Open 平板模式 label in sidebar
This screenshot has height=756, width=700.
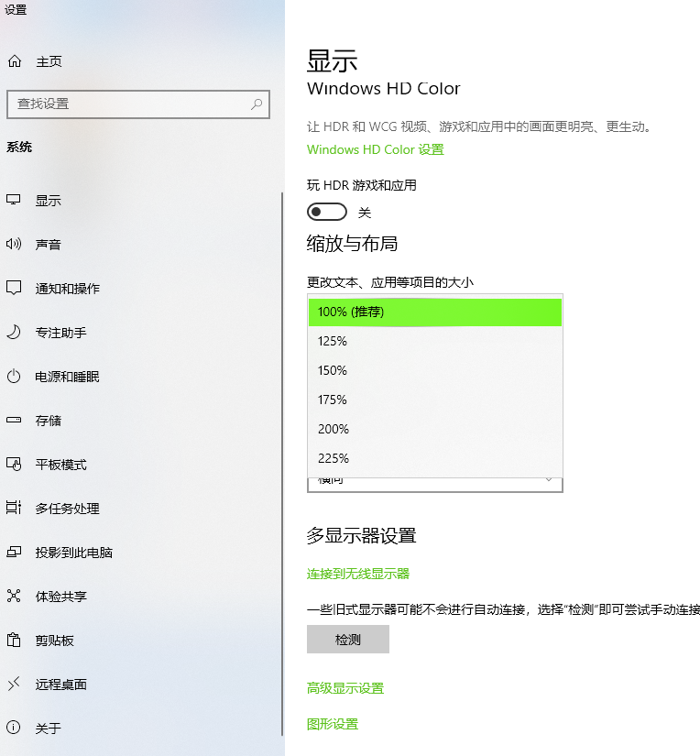60,465
